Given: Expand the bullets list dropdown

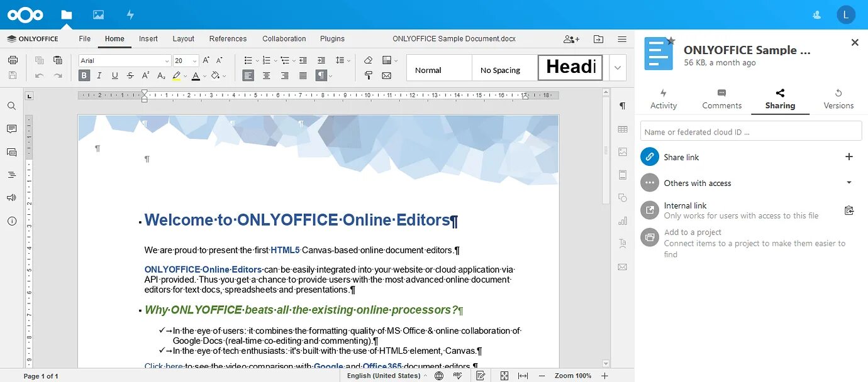Looking at the screenshot, I should [257, 61].
